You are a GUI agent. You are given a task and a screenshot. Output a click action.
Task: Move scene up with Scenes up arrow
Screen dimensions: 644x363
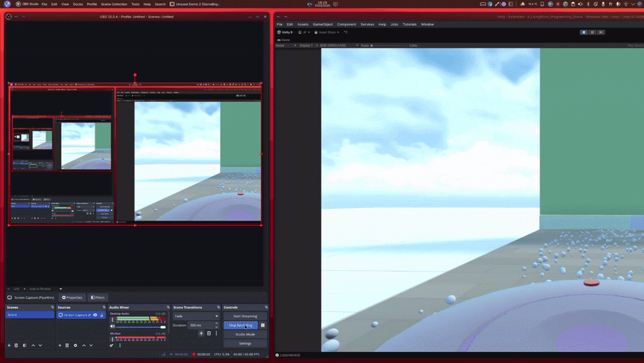pyautogui.click(x=33, y=346)
